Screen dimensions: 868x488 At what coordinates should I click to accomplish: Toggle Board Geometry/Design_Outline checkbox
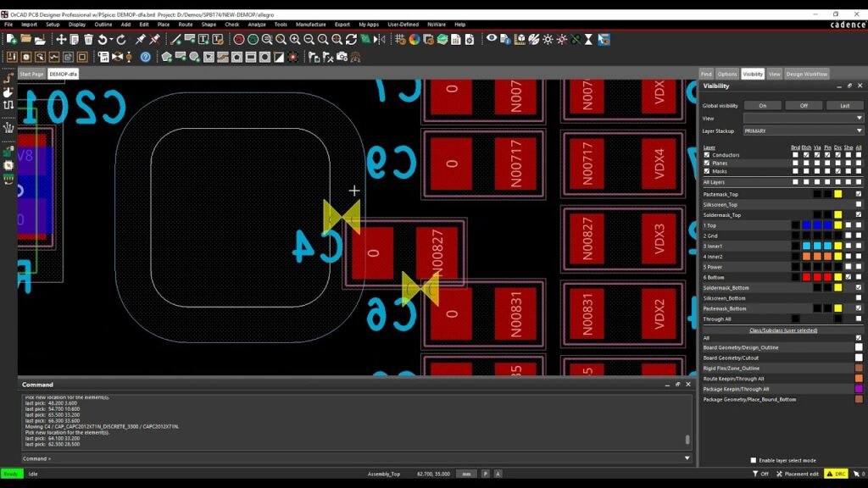click(859, 347)
